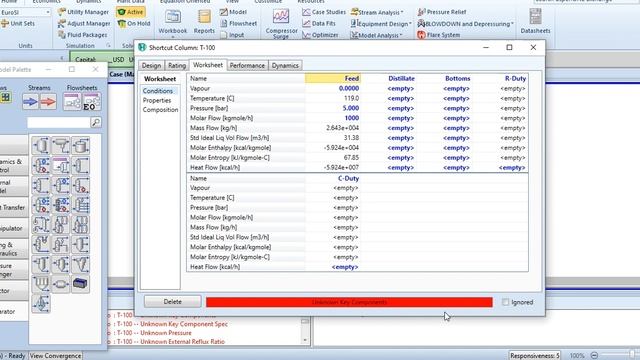The height and width of the screenshot is (360, 640).
Task: Click the palette search magnifier icon
Action: coord(96,122)
